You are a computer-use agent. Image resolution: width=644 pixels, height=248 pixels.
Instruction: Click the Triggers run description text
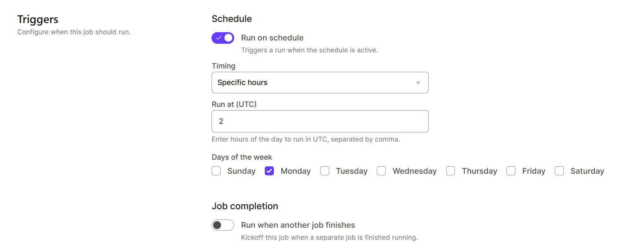click(x=74, y=32)
